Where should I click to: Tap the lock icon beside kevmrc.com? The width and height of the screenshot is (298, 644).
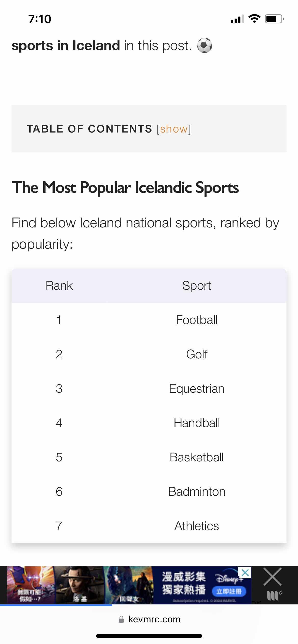(121, 619)
